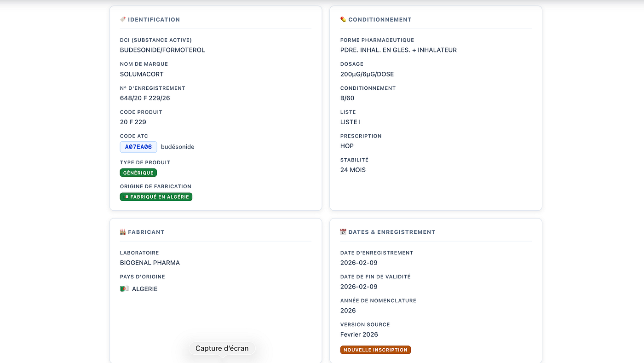Click the FABRIQUÉ EN ALGÉRIE badge

156,197
